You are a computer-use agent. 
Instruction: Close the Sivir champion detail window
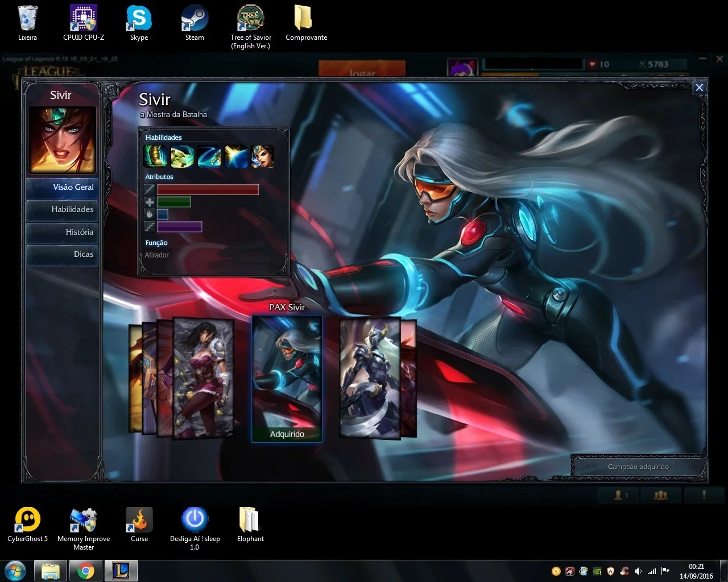(x=700, y=88)
